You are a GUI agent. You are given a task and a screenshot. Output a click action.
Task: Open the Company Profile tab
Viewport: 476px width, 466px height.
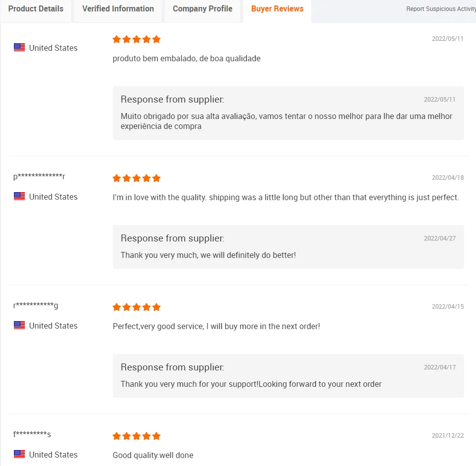(202, 9)
